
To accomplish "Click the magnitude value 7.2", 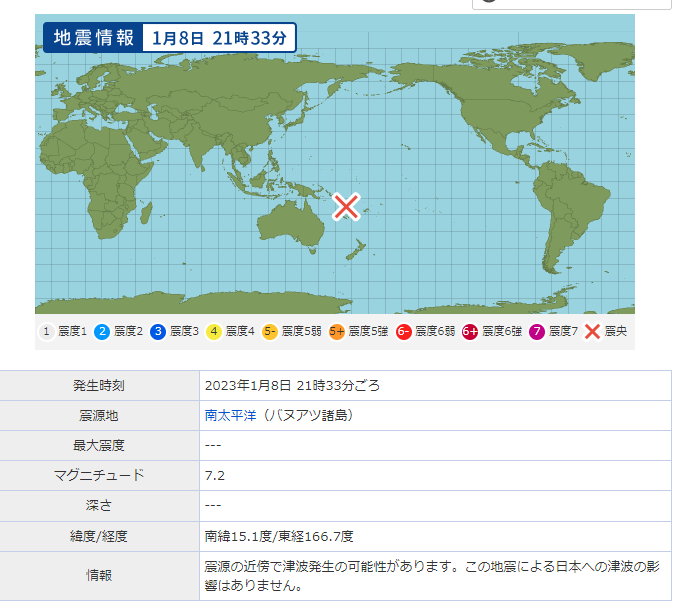I will coord(215,476).
